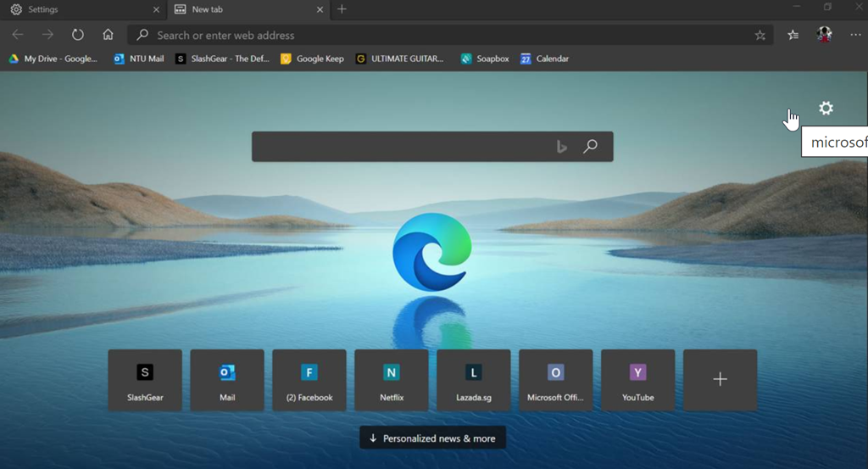Click the Refresh page icon
The image size is (868, 469).
(77, 35)
